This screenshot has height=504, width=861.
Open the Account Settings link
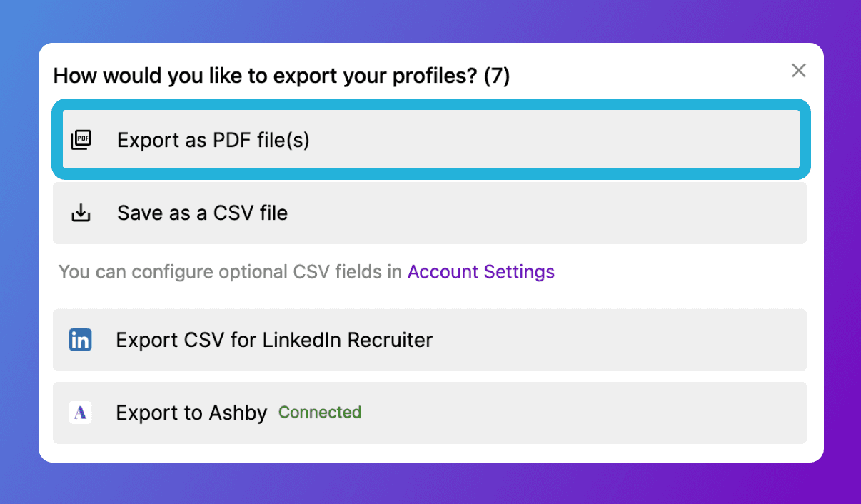(480, 271)
